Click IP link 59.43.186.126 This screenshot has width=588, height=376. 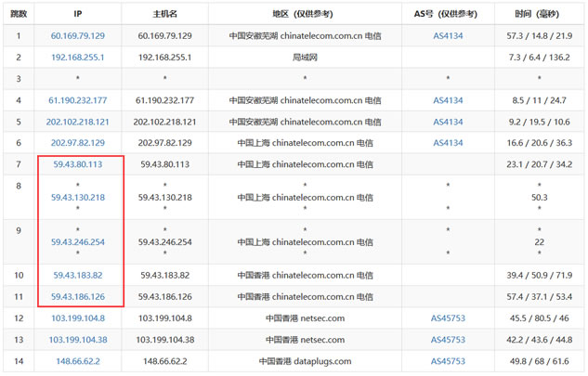pyautogui.click(x=77, y=296)
